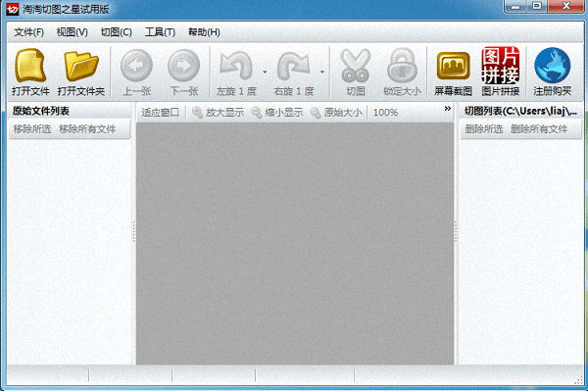Open the 文件(F) menu
The height and width of the screenshot is (391, 588).
pos(28,32)
